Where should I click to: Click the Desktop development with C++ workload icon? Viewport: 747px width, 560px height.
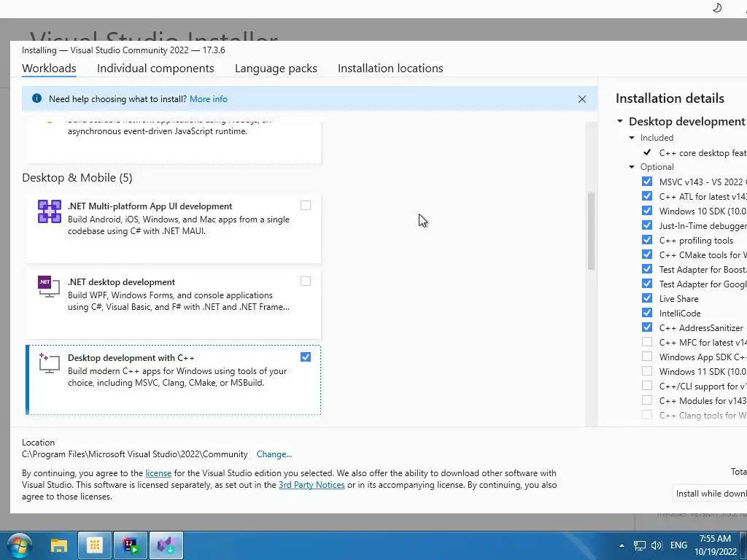click(x=49, y=363)
